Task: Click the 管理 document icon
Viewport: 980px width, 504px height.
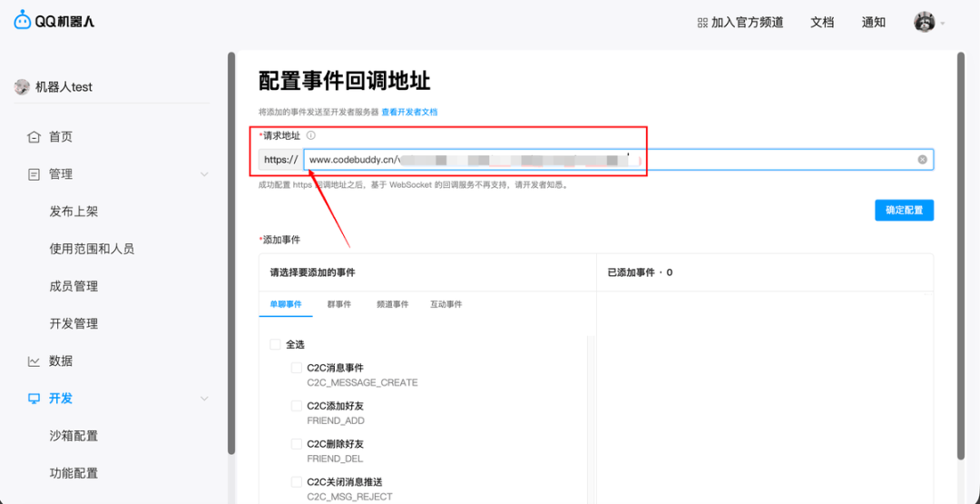Action: click(34, 173)
